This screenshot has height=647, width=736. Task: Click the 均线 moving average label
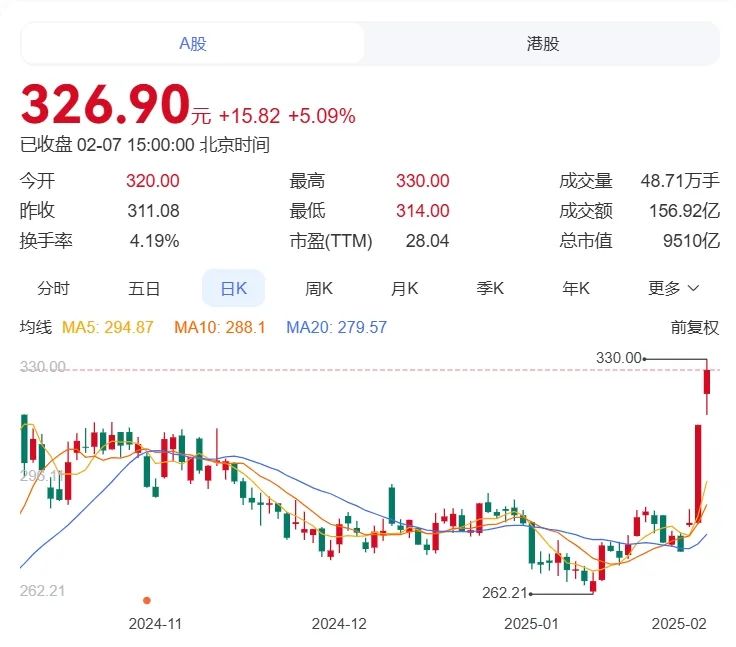[36, 327]
